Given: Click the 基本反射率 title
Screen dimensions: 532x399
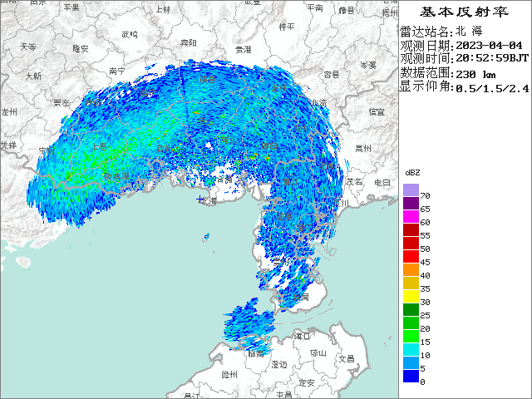Looking at the screenshot, I should pyautogui.click(x=464, y=12).
